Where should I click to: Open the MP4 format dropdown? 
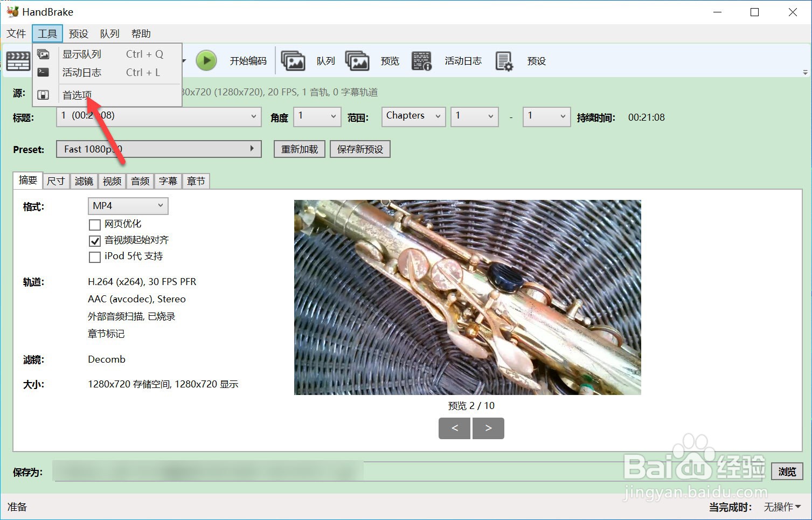click(128, 206)
